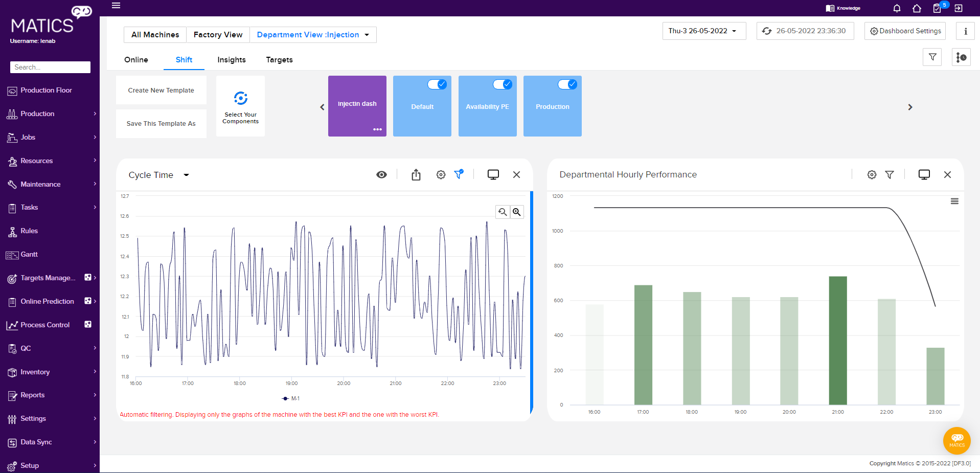Open Injectin dash card three-dots menu
980x473 pixels.
[377, 129]
